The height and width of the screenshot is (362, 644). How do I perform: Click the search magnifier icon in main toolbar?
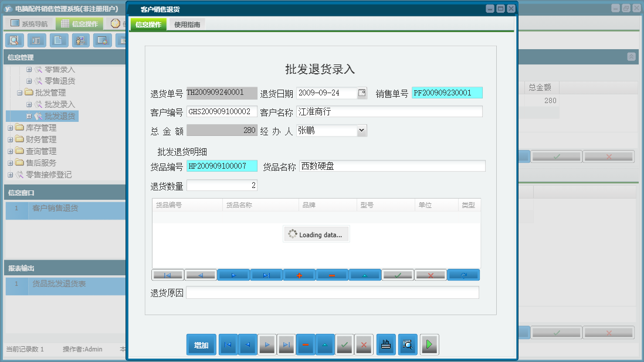(15, 40)
